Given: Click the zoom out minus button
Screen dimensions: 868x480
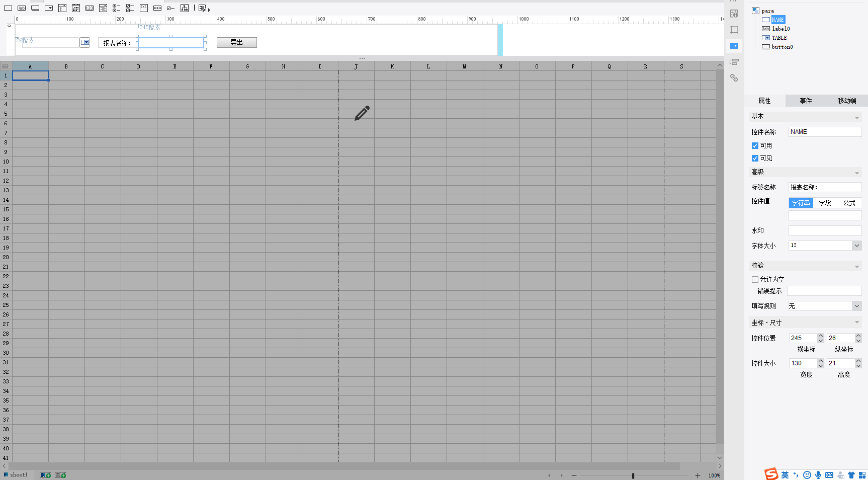Looking at the screenshot, I should click(x=574, y=475).
